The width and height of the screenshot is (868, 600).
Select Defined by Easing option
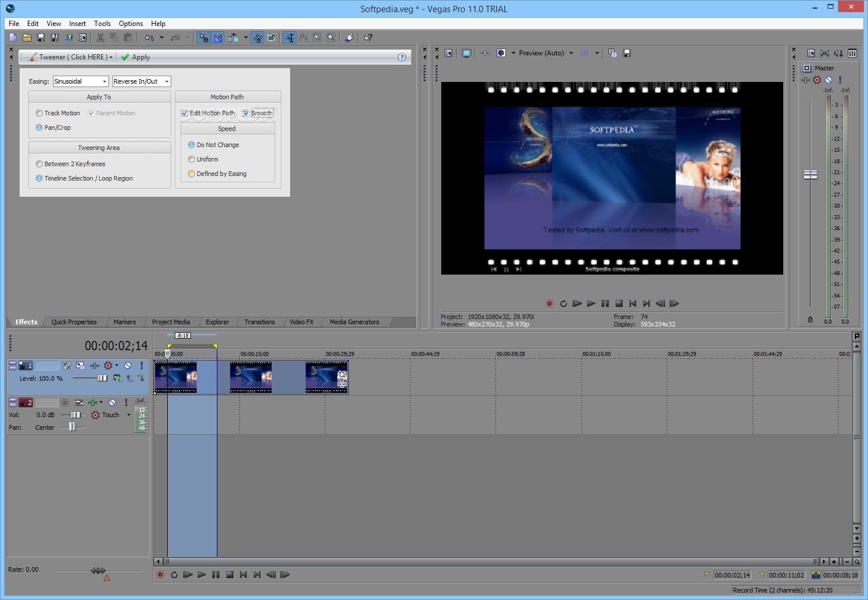tap(191, 174)
